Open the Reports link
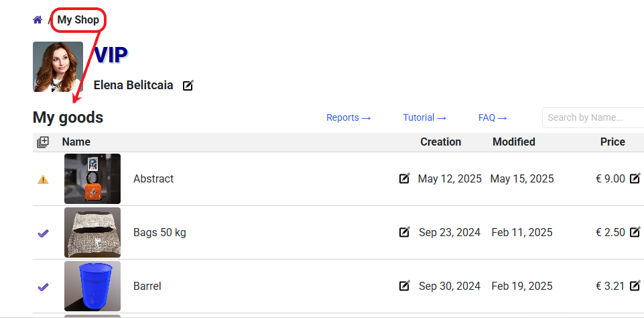The image size is (644, 318). coord(348,117)
